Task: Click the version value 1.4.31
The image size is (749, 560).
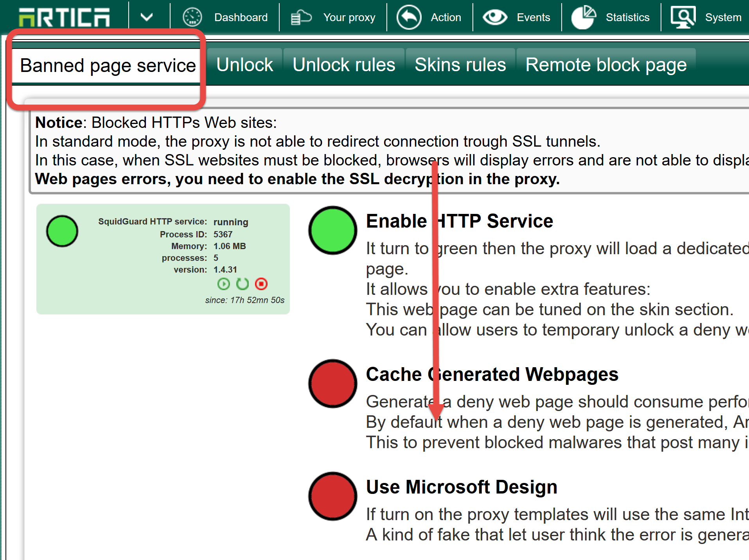Action: [x=225, y=269]
